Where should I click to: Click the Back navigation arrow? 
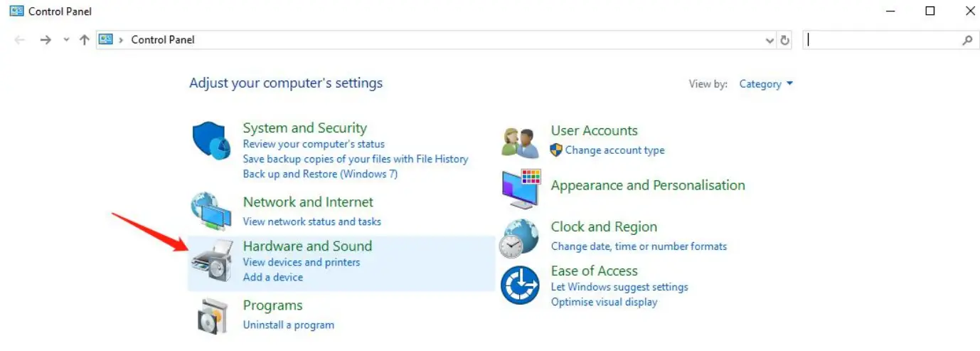20,40
